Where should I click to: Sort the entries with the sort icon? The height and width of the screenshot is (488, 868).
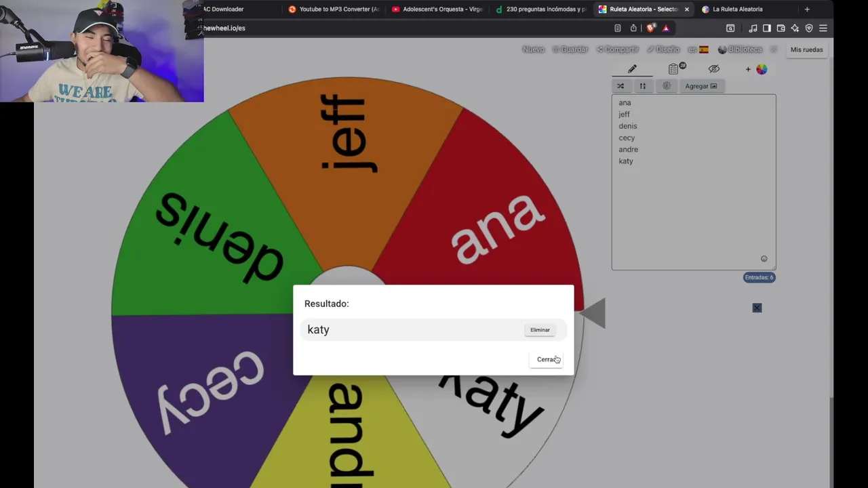(x=643, y=86)
